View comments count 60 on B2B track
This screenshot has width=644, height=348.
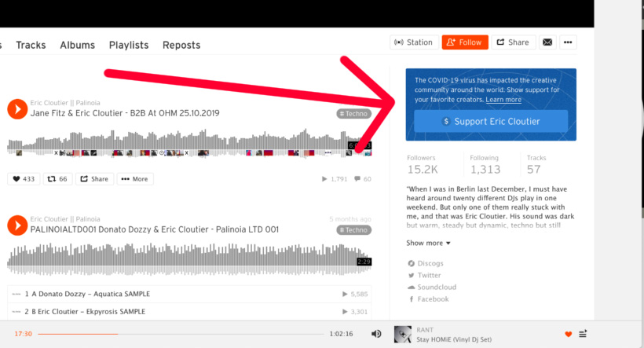tap(363, 179)
